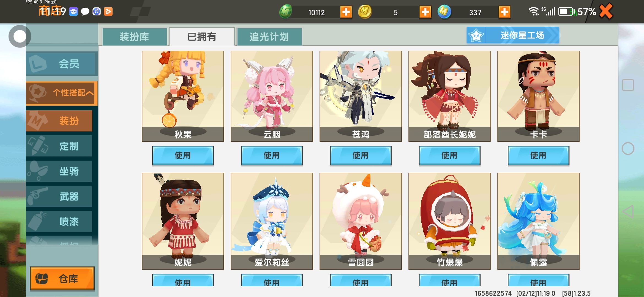The height and width of the screenshot is (297, 644).
Task: Tap the floating white circle button
Action: click(x=20, y=36)
